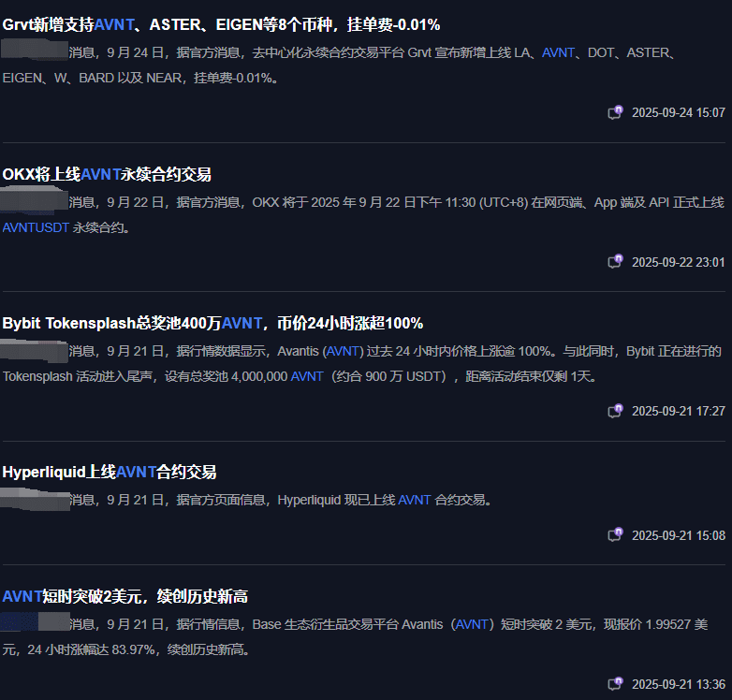Click text 24 小时涨幅达 83.97%

91,649
